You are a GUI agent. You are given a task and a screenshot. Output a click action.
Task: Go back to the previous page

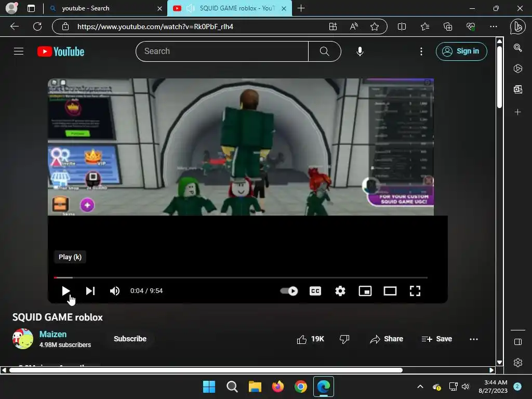[15, 26]
